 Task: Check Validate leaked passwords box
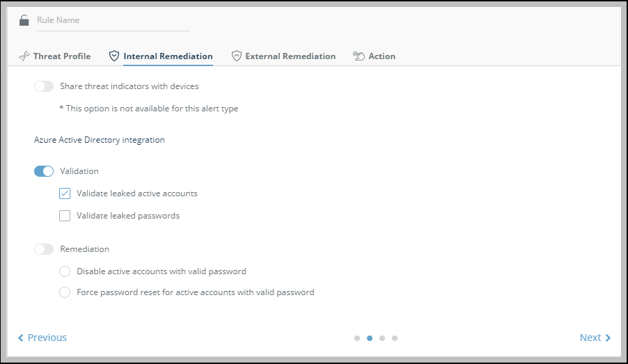[65, 216]
